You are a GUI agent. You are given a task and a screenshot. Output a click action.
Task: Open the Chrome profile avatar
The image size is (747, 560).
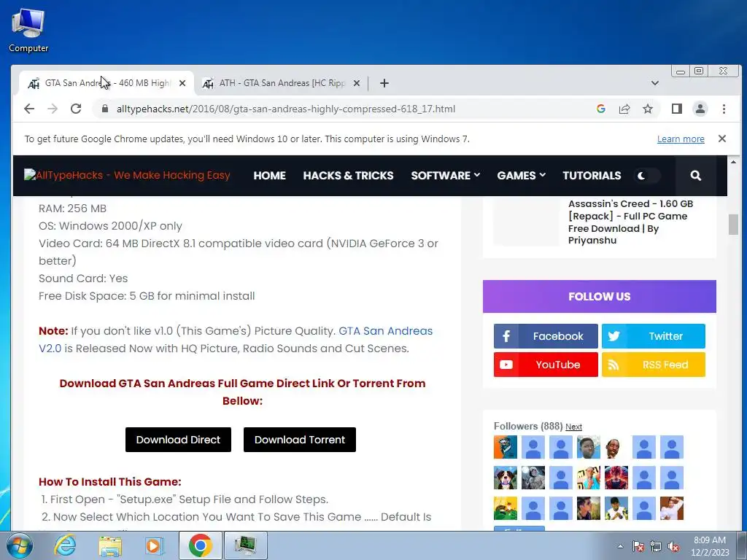[700, 109]
